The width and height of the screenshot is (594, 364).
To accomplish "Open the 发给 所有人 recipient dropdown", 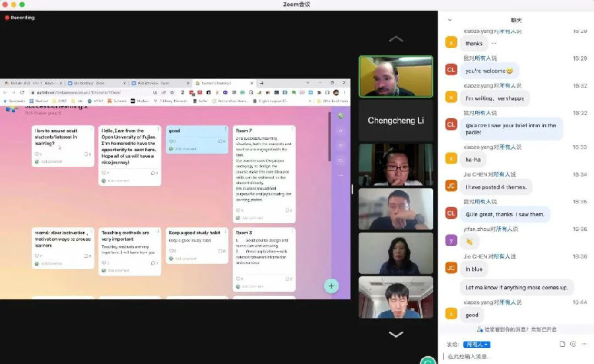I will 477,344.
